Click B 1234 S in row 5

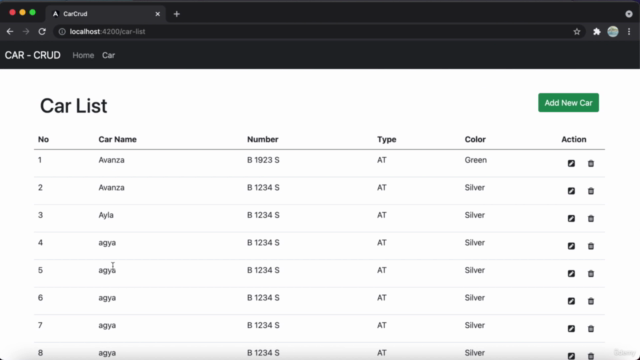[263, 270]
